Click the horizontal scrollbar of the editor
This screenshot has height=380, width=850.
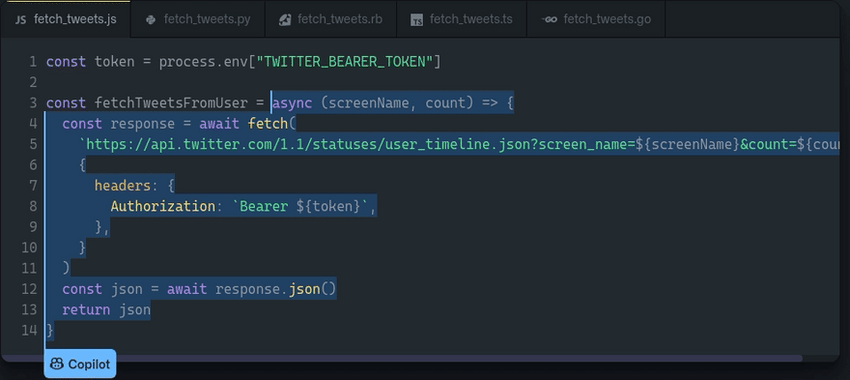(x=401, y=358)
